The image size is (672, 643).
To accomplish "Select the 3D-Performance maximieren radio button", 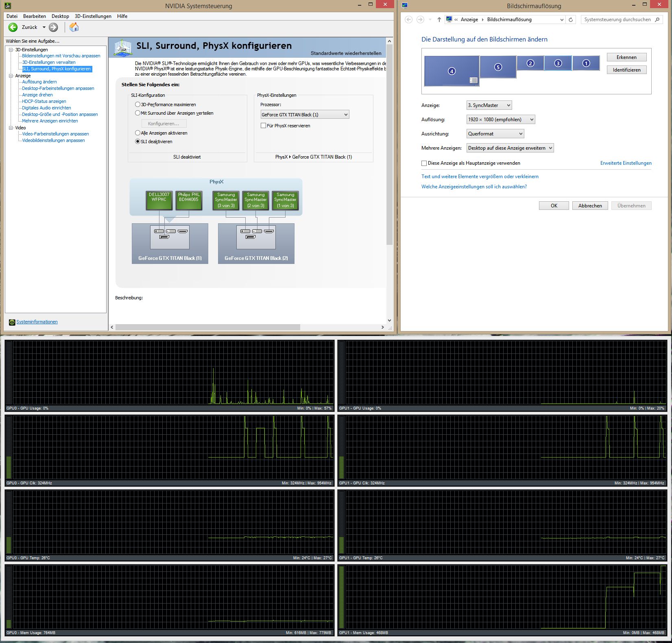I will pos(137,105).
